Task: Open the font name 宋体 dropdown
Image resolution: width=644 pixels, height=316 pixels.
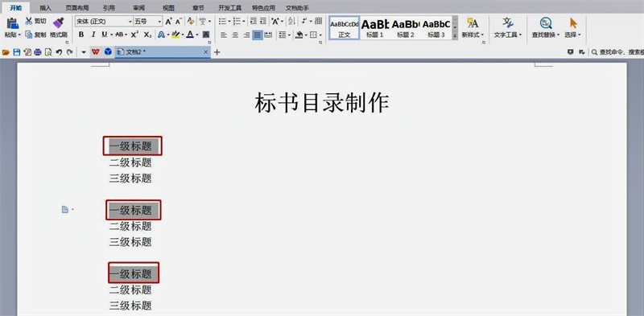Action: coord(130,22)
